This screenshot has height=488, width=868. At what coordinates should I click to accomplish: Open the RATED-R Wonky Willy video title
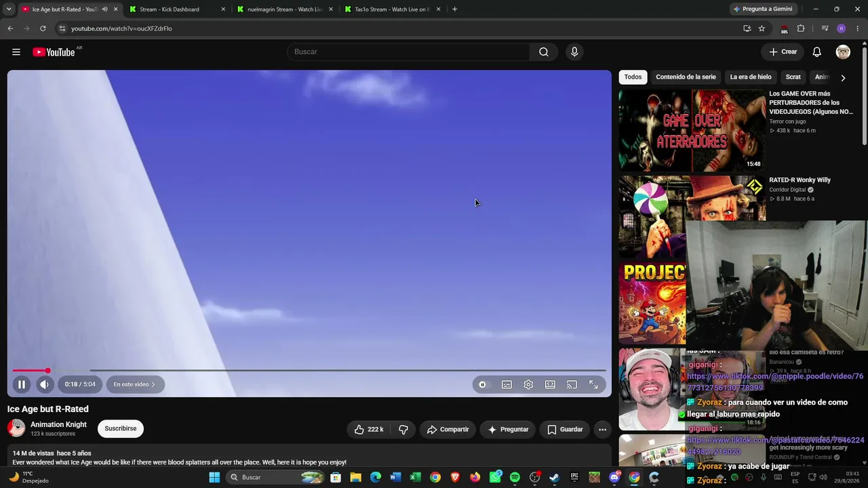click(800, 180)
